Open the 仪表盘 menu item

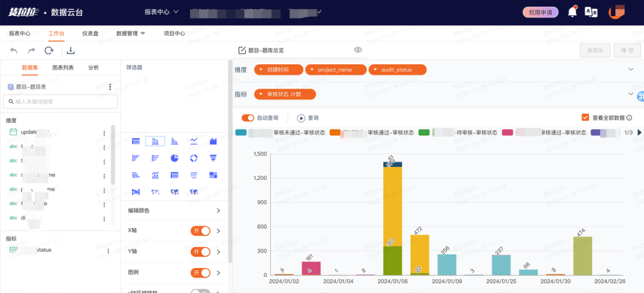[x=90, y=34]
